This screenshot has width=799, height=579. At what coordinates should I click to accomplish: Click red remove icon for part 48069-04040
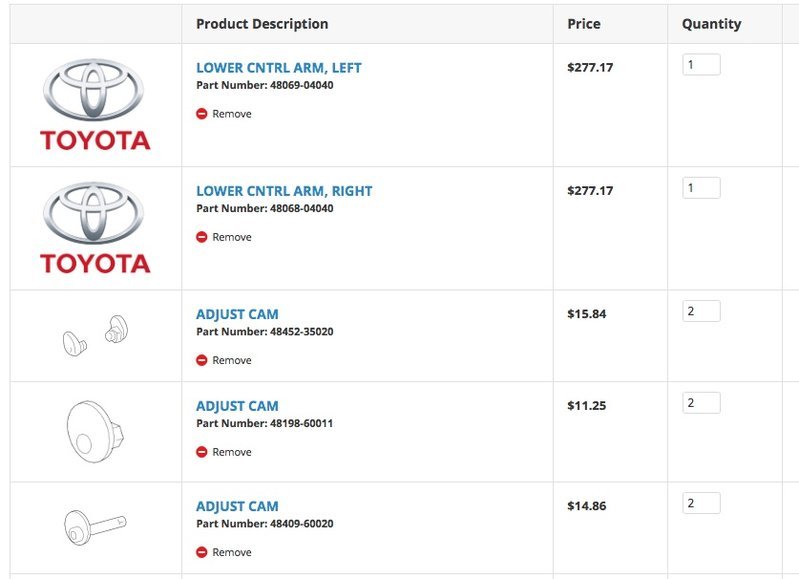[x=202, y=114]
